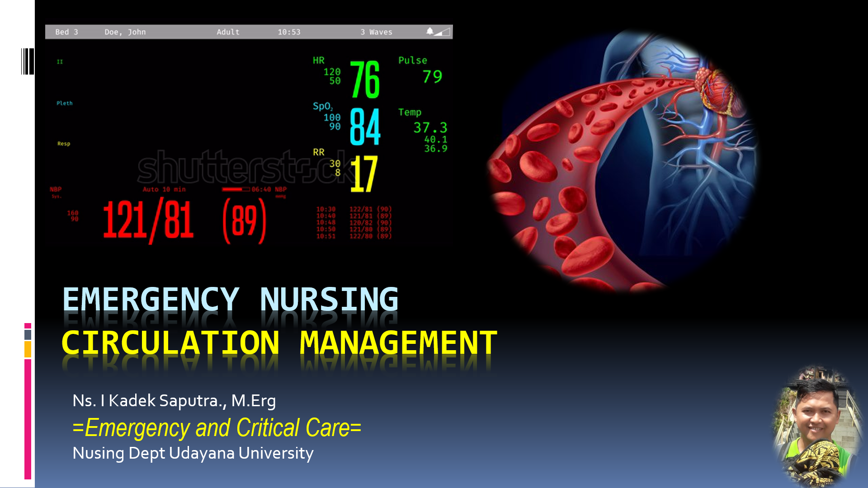Click the mean pressure value (89)

point(245,221)
